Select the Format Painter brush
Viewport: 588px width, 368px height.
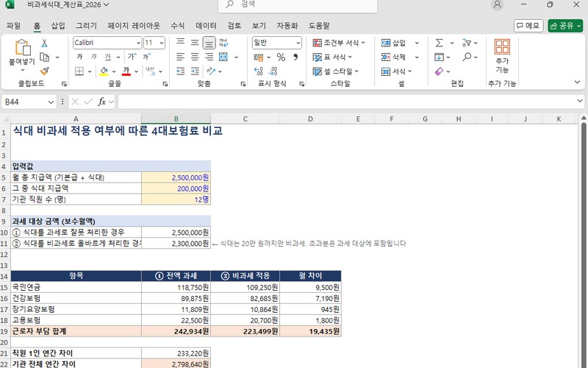(x=45, y=71)
